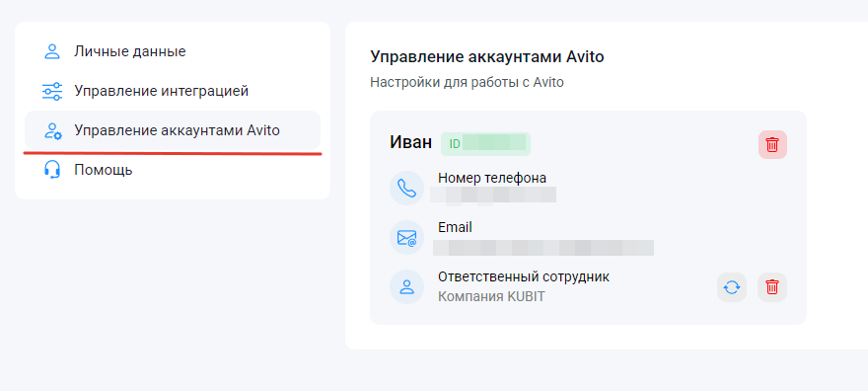The image size is (868, 391).
Task: Delete Иван's account with the red trash button
Action: [x=772, y=144]
